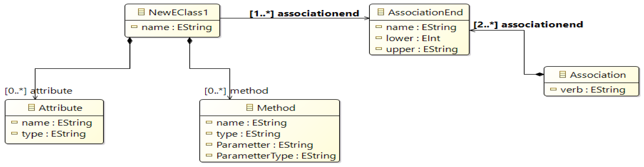The image size is (644, 167).
Task: Select the [0..*] method reference label
Action: click(x=236, y=90)
